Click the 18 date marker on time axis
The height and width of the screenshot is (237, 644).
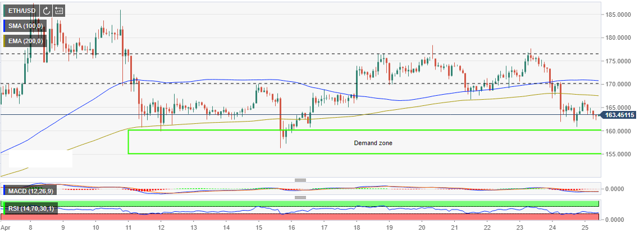point(357,229)
